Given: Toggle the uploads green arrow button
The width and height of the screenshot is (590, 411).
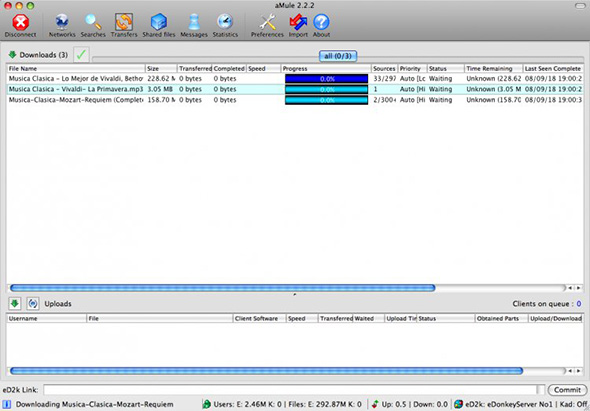Looking at the screenshot, I should (x=15, y=303).
